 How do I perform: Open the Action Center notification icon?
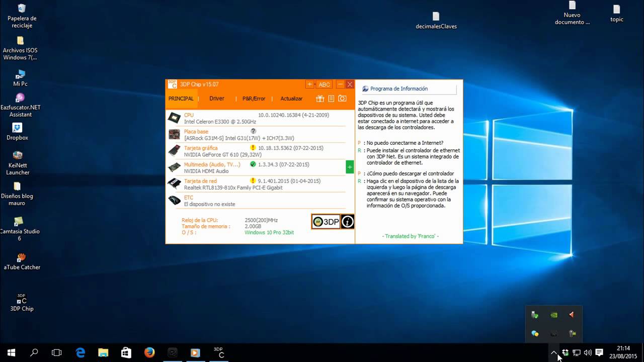[x=599, y=353]
